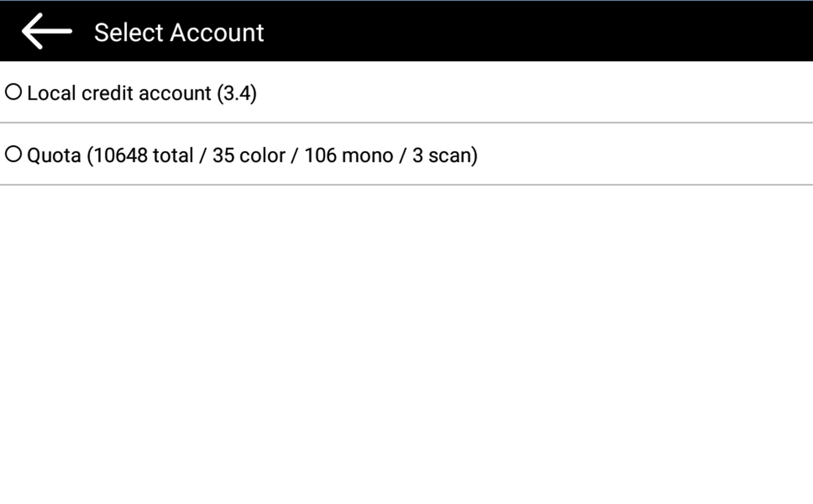Click the "Select Account" header title
This screenshot has height=504, width=813.
[179, 32]
